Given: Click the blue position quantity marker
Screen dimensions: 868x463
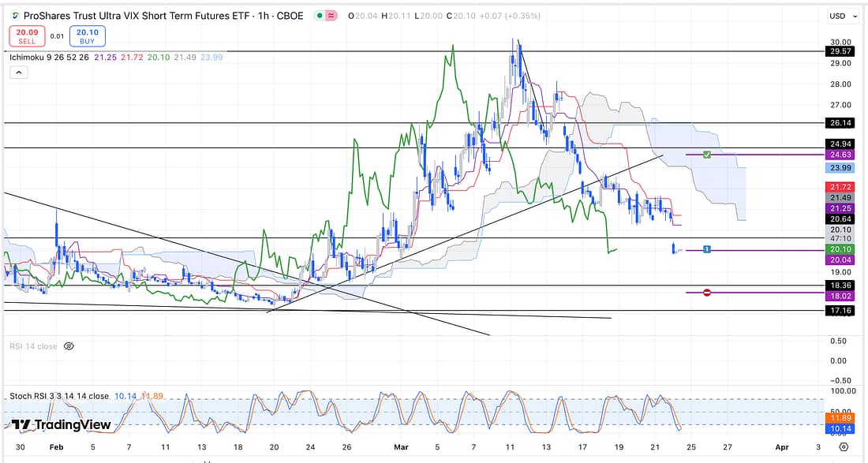Looking at the screenshot, I should 707,250.
